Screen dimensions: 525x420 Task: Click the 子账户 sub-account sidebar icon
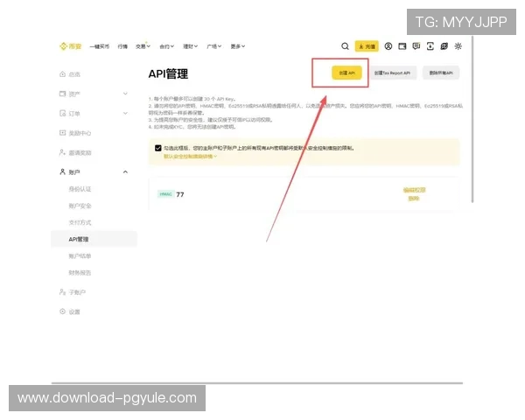point(62,292)
